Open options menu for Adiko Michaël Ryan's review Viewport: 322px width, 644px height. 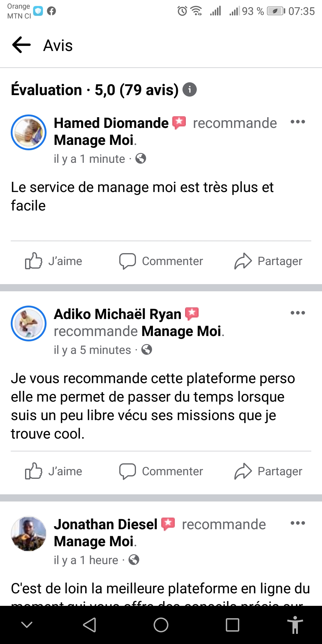point(298,313)
